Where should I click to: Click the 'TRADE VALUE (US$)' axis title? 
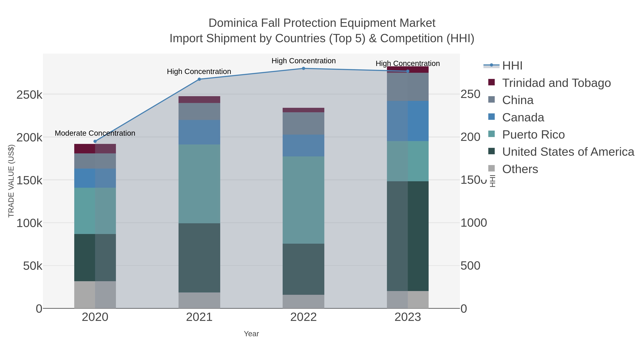point(11,181)
